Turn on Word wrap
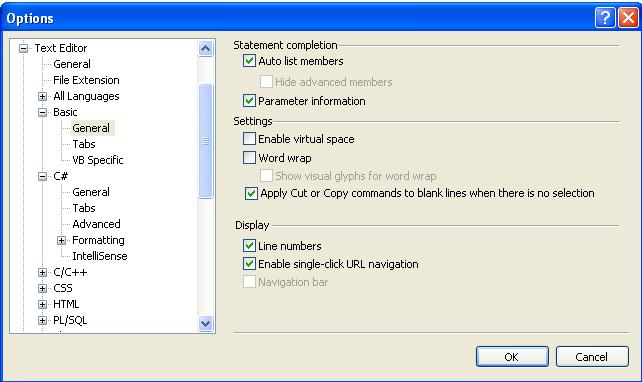642x382 pixels. coord(249,158)
